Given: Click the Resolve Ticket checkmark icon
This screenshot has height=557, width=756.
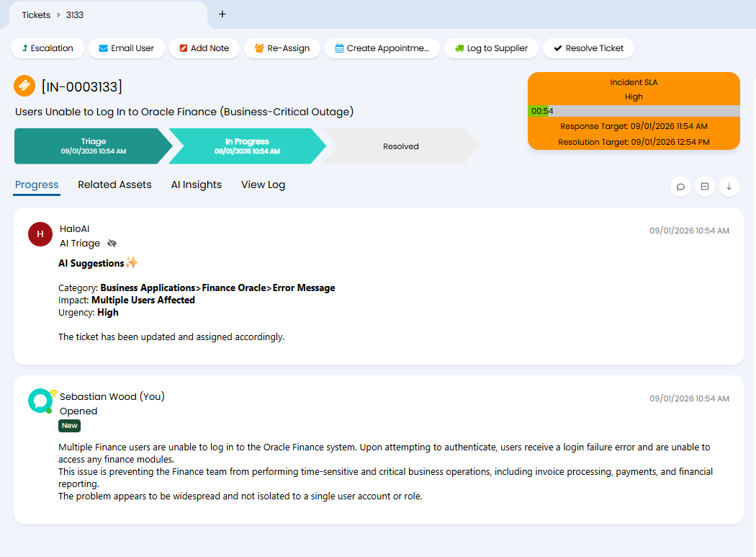Looking at the screenshot, I should tap(557, 48).
